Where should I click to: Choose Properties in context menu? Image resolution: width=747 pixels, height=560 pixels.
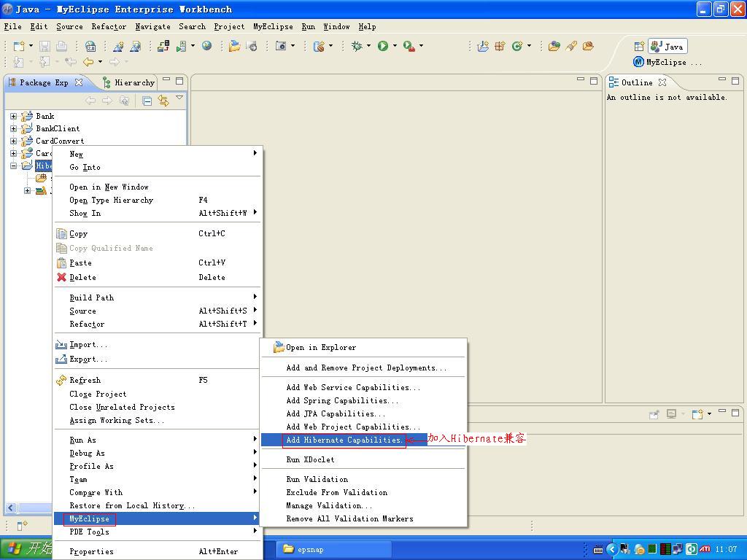pyautogui.click(x=158, y=551)
